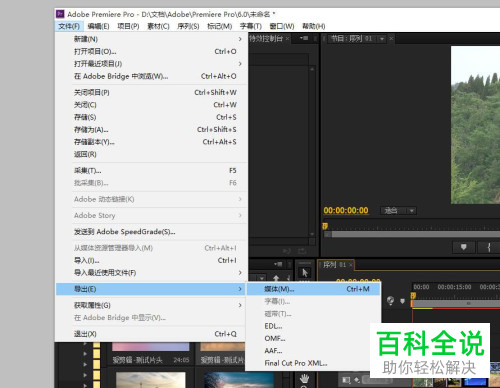Expand 导入最近使用文件(F) submenu
The height and width of the screenshot is (388, 500).
click(152, 272)
